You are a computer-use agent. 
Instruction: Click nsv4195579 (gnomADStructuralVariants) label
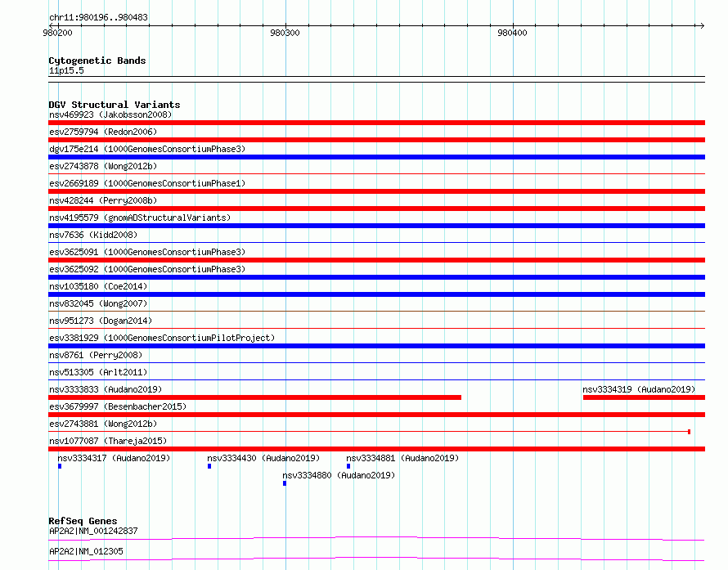point(140,218)
